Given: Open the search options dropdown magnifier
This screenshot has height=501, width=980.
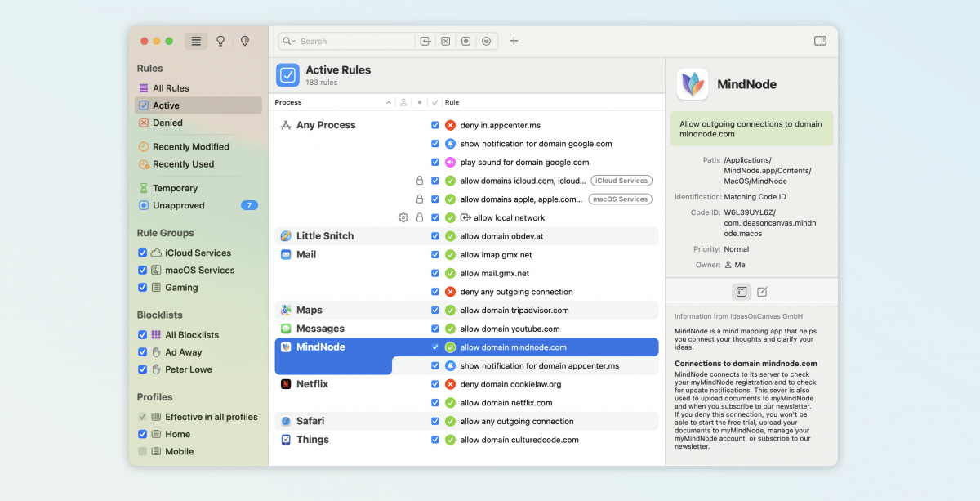Looking at the screenshot, I should pyautogui.click(x=289, y=41).
